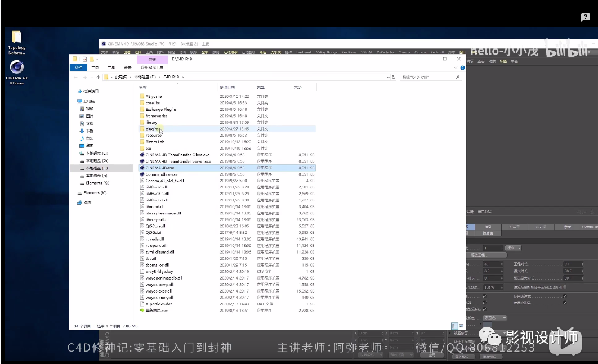Select CINEMA 4D.exe in the file list
Viewport: 598px width, 364px height.
(x=226, y=168)
